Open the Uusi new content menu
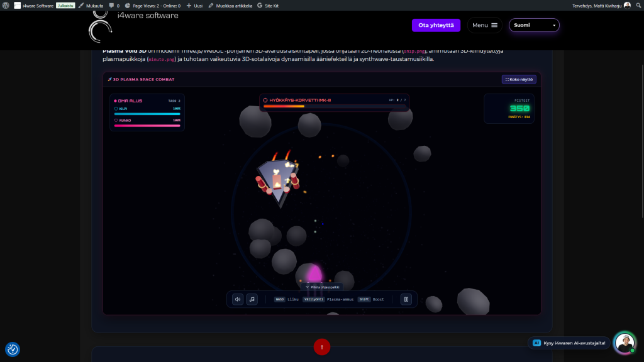The height and width of the screenshot is (362, 644). click(x=194, y=6)
